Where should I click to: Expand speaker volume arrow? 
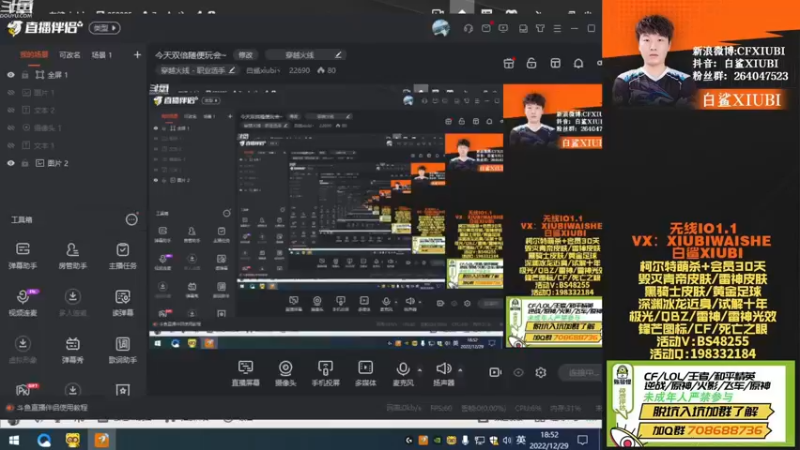(460, 370)
